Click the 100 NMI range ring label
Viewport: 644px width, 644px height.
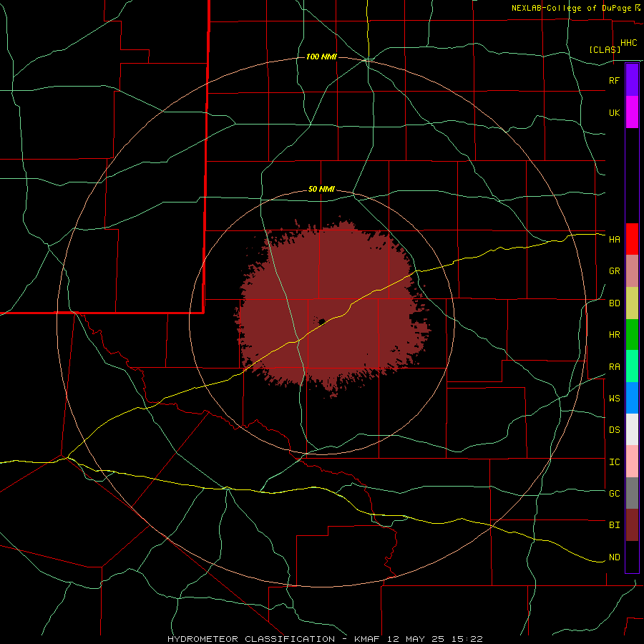pyautogui.click(x=321, y=57)
